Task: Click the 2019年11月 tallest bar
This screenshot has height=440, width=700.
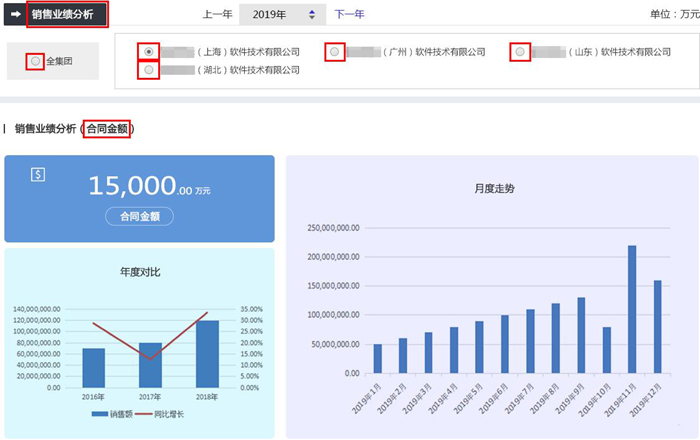Action: (632, 309)
